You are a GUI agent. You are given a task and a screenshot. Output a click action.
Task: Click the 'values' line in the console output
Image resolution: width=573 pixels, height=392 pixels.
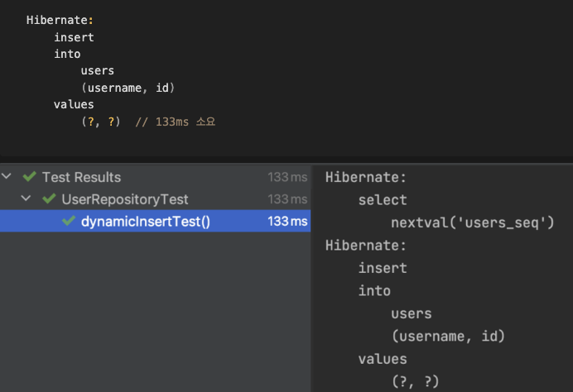click(383, 359)
